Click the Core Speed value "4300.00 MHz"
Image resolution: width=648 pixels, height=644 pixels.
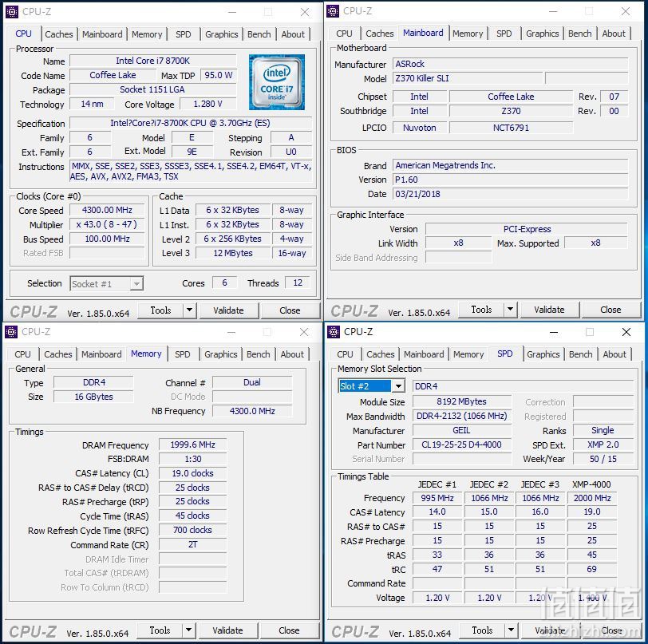[x=107, y=210]
